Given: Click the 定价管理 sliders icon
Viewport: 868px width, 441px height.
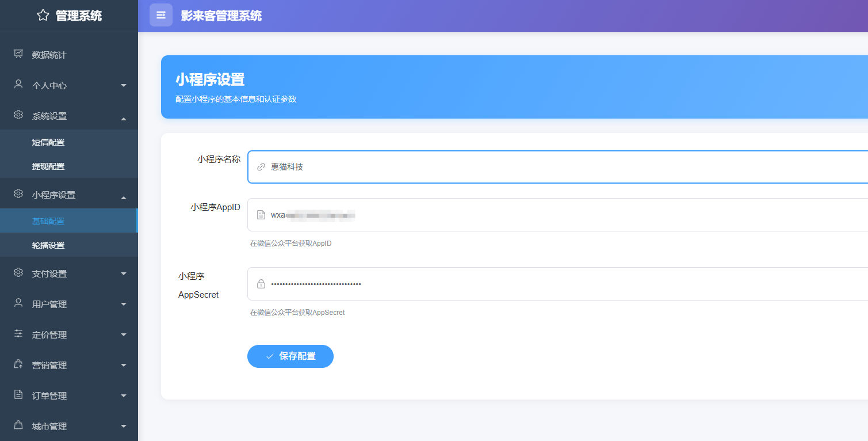Looking at the screenshot, I should point(18,334).
